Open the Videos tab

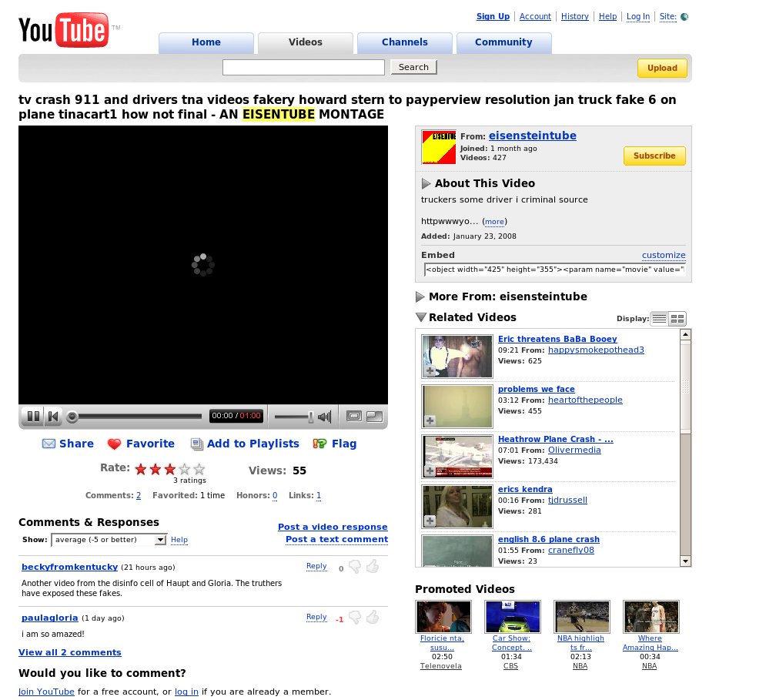(306, 42)
